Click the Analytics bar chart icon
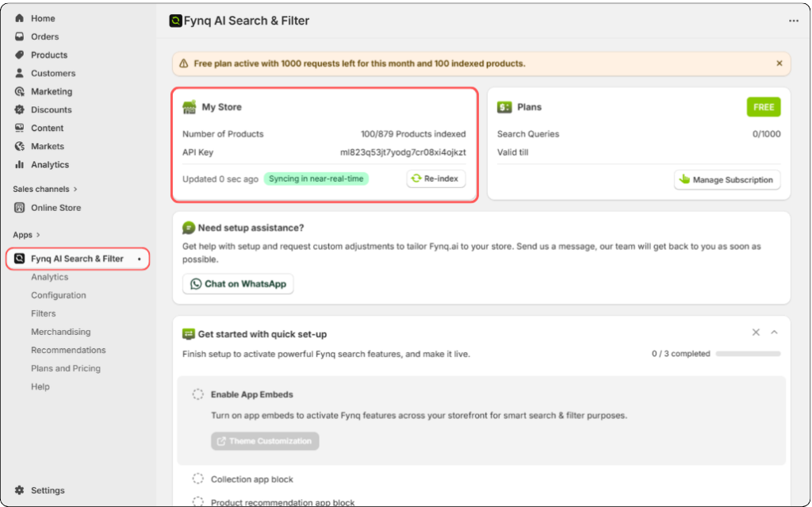Viewport: 812px width, 507px height. (19, 164)
